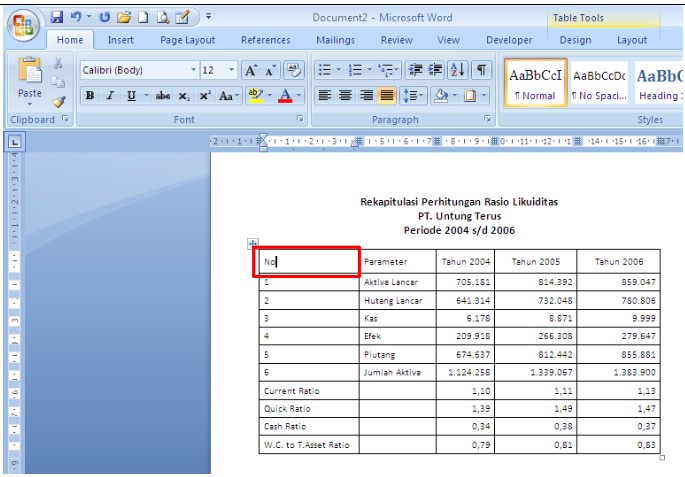This screenshot has height=477, width=685.
Task: Click the Redo repeat icon
Action: click(x=104, y=17)
